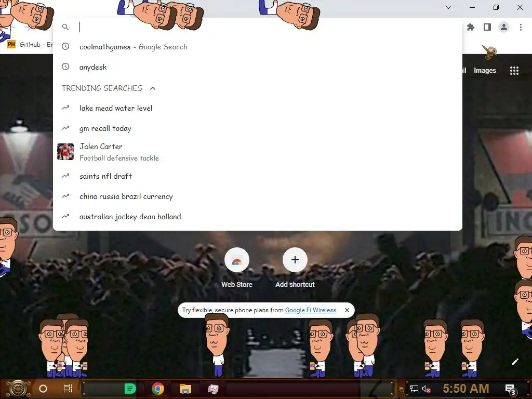Dismiss the Google Fi promo
This screenshot has width=532, height=399.
click(x=347, y=310)
